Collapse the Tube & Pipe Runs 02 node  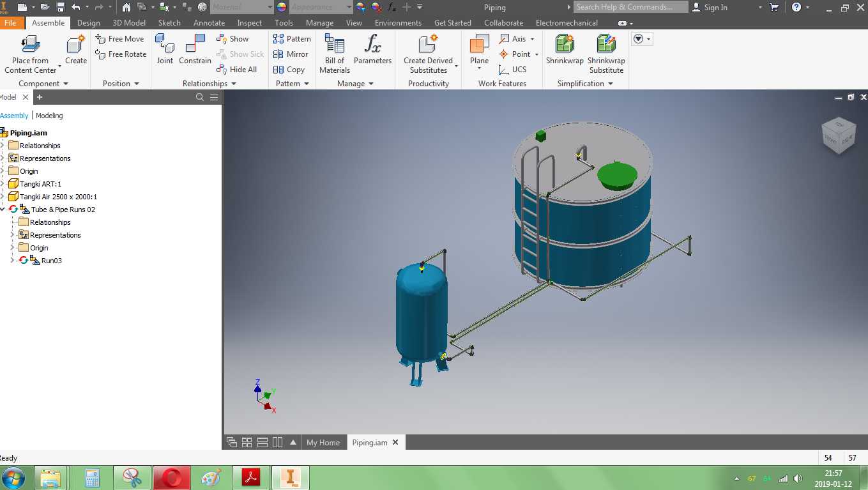tap(3, 210)
